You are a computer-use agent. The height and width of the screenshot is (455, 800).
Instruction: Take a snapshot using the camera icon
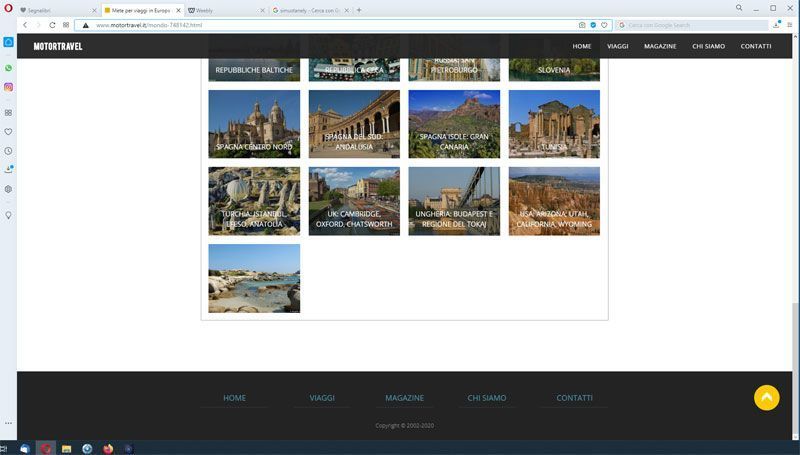(582, 25)
